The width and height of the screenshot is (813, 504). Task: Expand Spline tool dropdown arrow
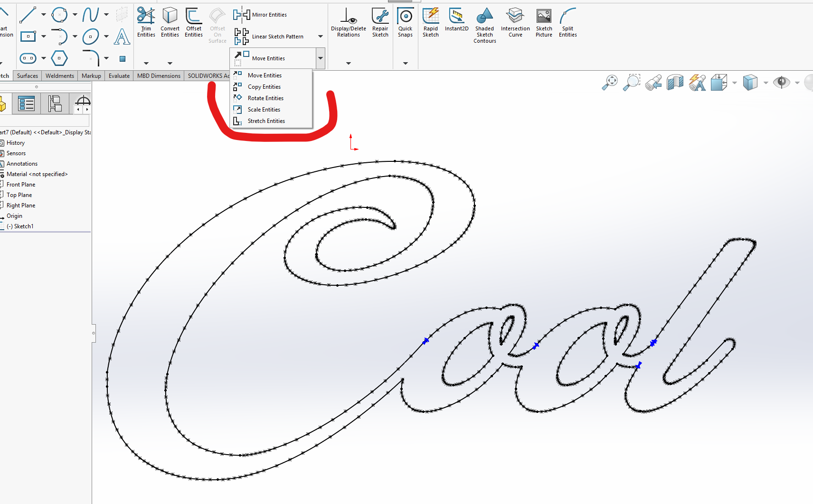(x=106, y=15)
